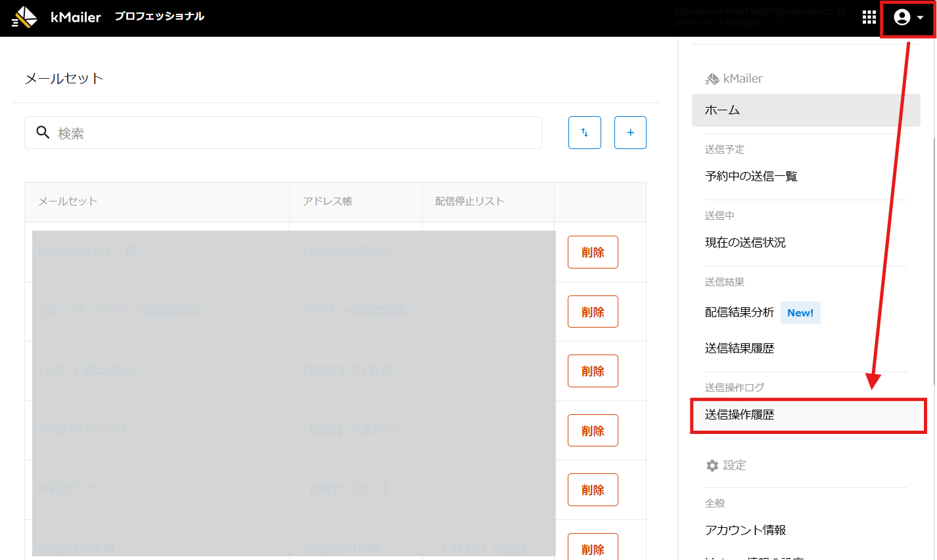Click the search magnifier icon
Viewport: 937px width, 560px height.
43,133
